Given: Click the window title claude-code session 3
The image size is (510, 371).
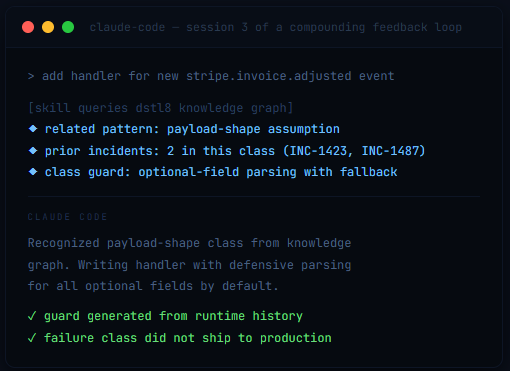Looking at the screenshot, I should click(275, 27).
